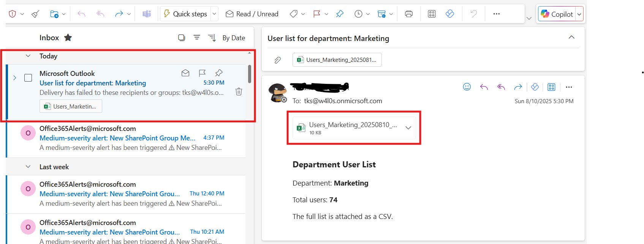644x244 pixels.
Task: Click Reply all arrow in reading pane
Action: click(x=501, y=87)
